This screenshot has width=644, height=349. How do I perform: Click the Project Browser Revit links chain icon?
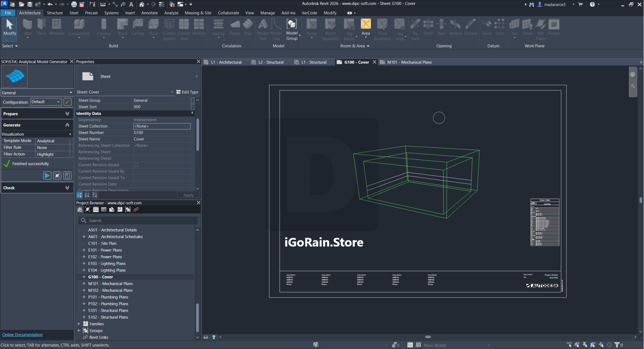[x=136, y=209]
